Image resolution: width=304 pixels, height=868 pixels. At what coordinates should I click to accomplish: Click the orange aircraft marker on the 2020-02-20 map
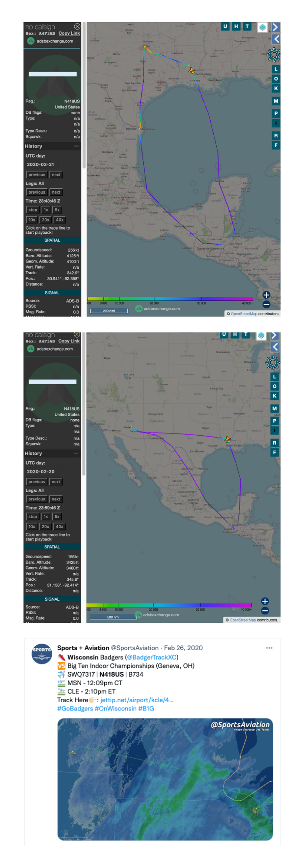tap(227, 439)
